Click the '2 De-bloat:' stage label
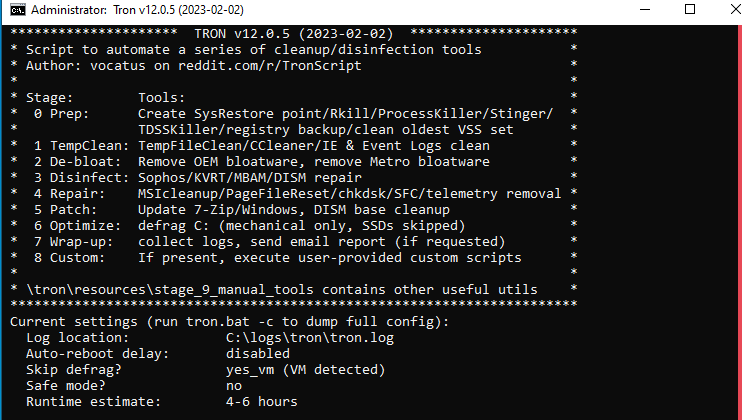 pyautogui.click(x=77, y=162)
